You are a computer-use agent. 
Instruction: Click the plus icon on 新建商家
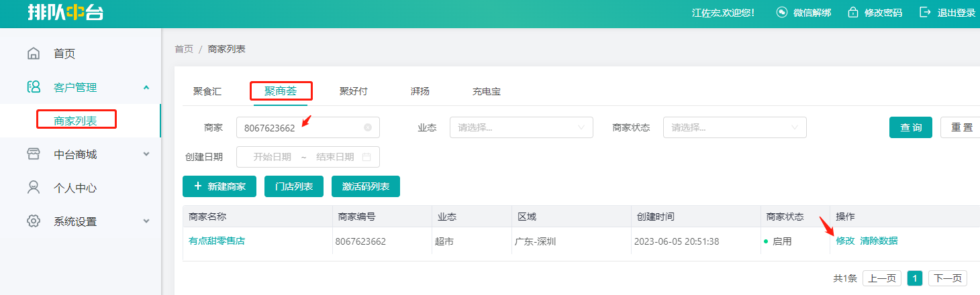pos(197,186)
